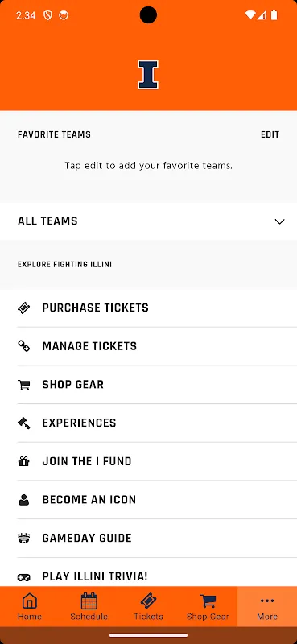Viewport: 297px width, 644px height.
Task: Tap the ticket icon beside Purchase Tickets
Action: tap(24, 308)
